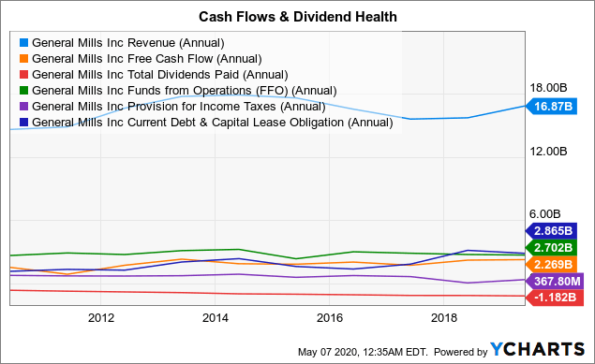595x364 pixels.
Task: Click the 16.87B revenue value flag
Action: point(551,107)
